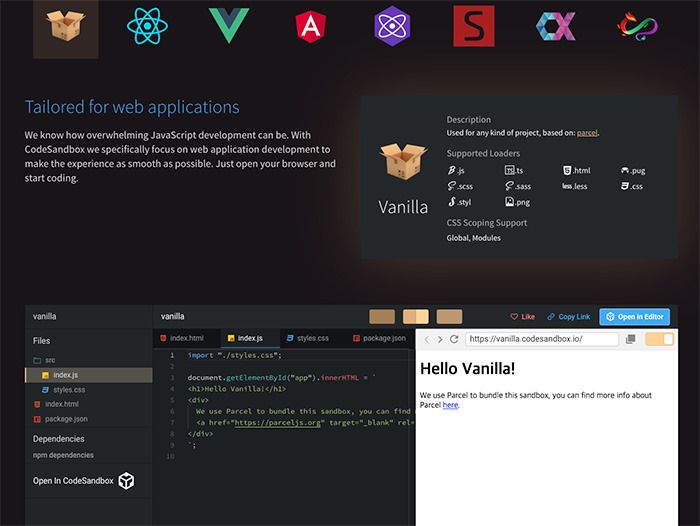Click the CodeSandbox cube icon

(x=126, y=481)
